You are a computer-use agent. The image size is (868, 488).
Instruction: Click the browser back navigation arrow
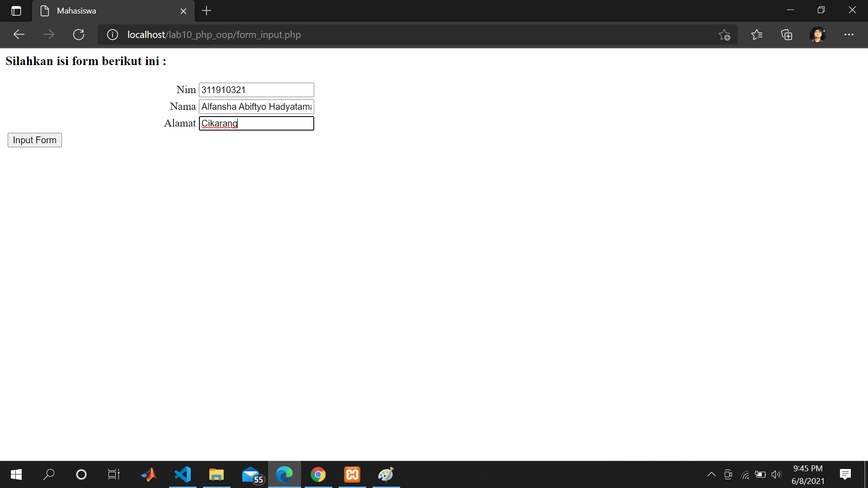(19, 34)
